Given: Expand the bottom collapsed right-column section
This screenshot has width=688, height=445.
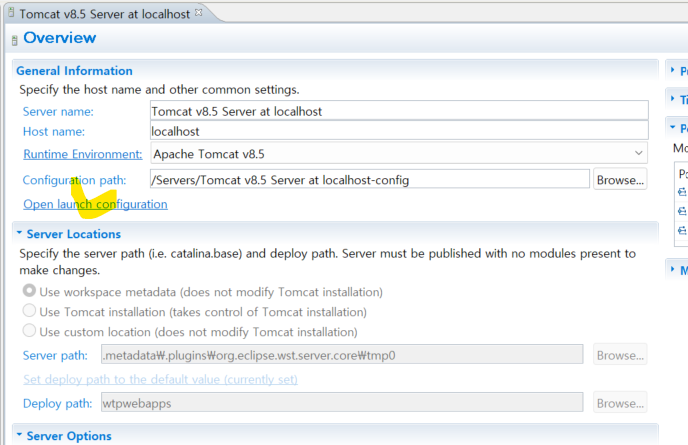Looking at the screenshot, I should (673, 269).
